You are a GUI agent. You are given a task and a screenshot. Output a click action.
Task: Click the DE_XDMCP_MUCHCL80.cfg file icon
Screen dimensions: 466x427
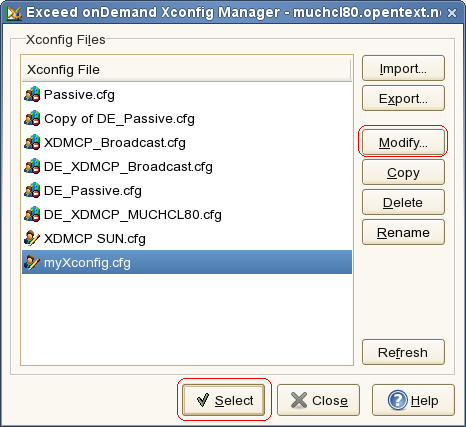32,215
